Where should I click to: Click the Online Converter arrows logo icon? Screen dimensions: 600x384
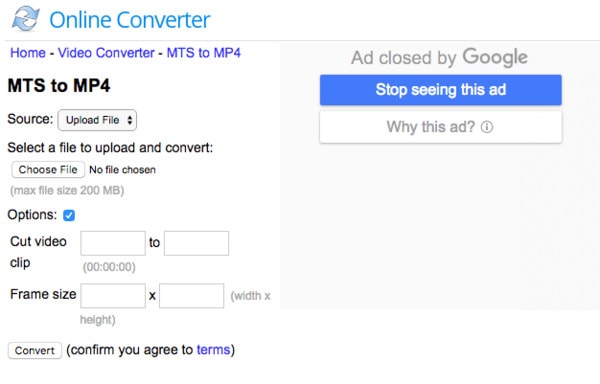[x=25, y=18]
